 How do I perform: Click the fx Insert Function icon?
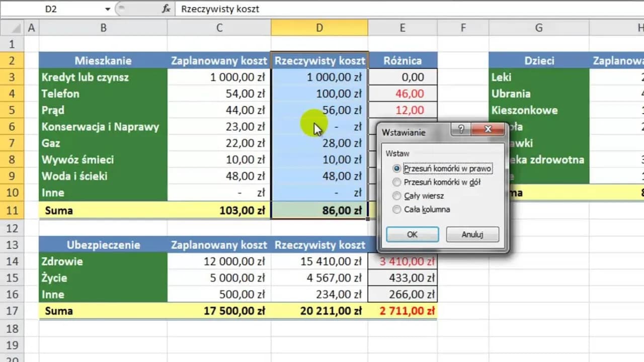point(166,9)
